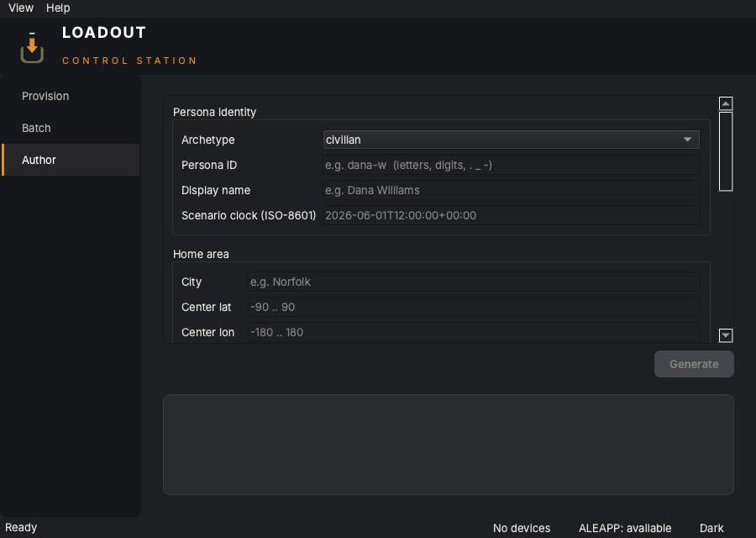The image size is (756, 538).
Task: Click the scrollbar up arrow
Action: point(726,103)
